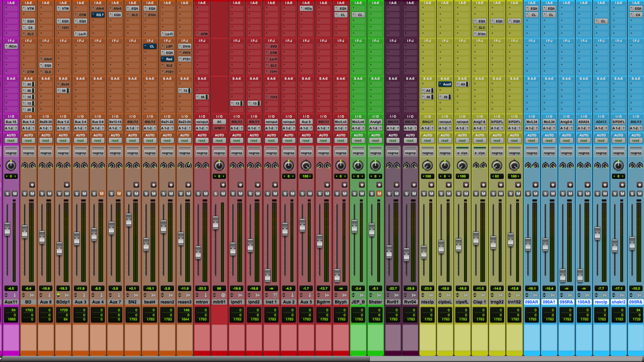Open the A 1-2 output selector on BD
644x362 pixels.
(28, 128)
